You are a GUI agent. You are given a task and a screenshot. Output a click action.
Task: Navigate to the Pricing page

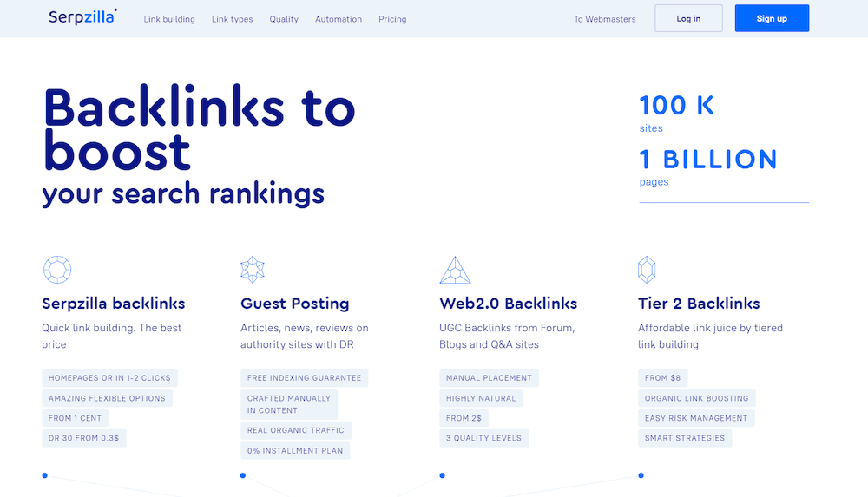(392, 19)
